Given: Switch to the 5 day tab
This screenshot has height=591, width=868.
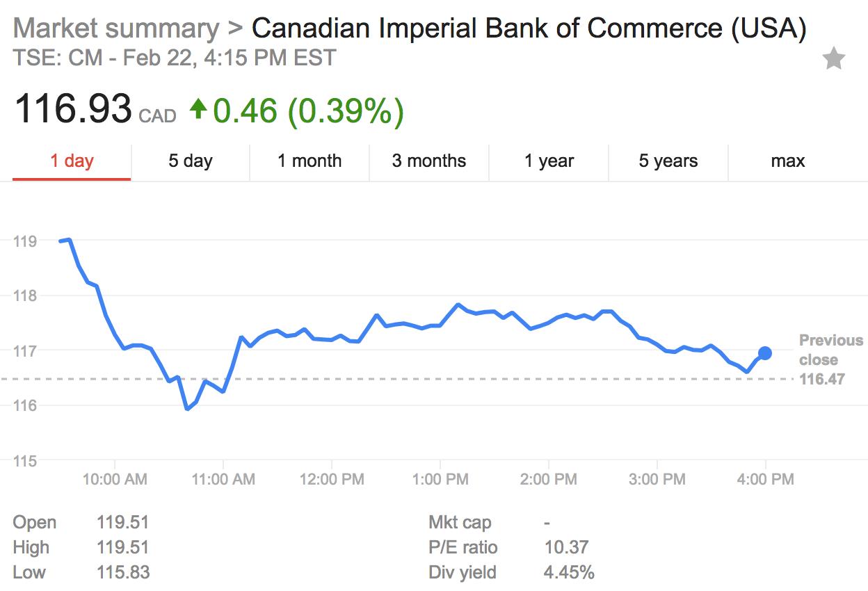Looking at the screenshot, I should (190, 161).
